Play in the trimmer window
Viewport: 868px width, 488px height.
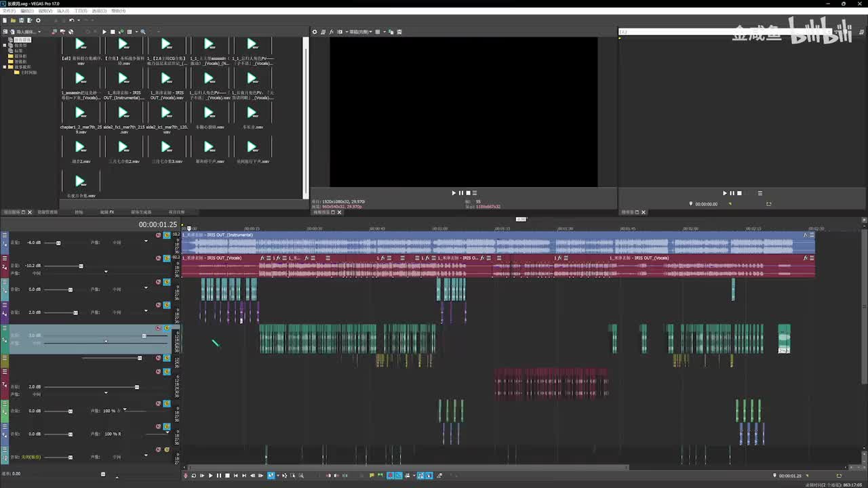725,193
